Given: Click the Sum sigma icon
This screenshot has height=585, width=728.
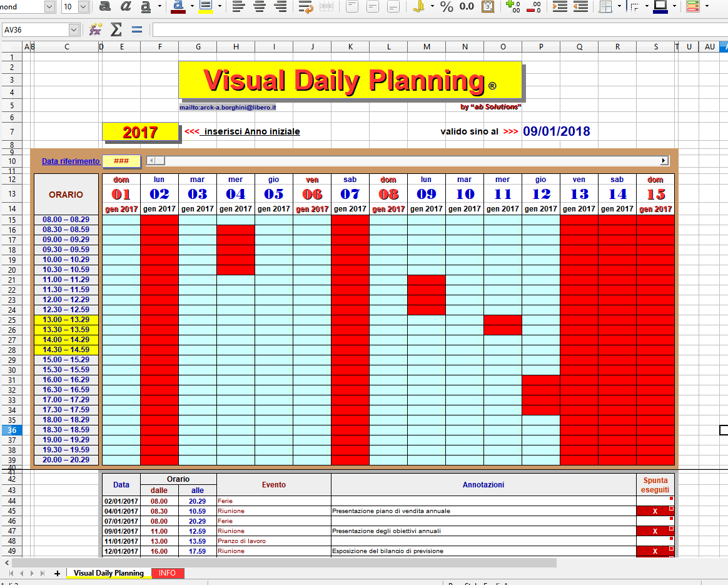Looking at the screenshot, I should tap(116, 29).
